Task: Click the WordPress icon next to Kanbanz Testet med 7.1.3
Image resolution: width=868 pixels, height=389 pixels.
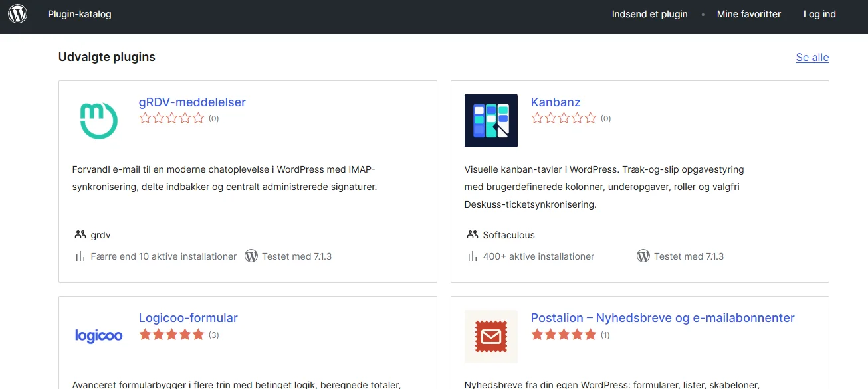Action: coord(643,256)
